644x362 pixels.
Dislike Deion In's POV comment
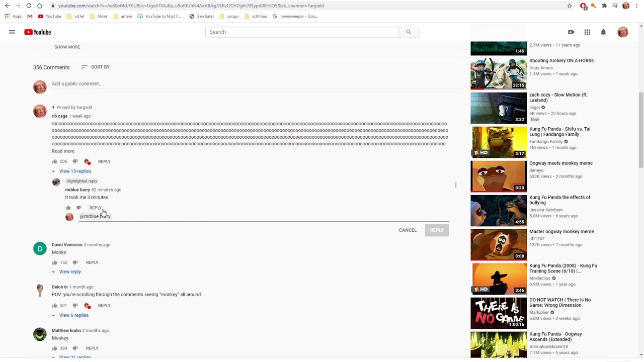(75, 305)
